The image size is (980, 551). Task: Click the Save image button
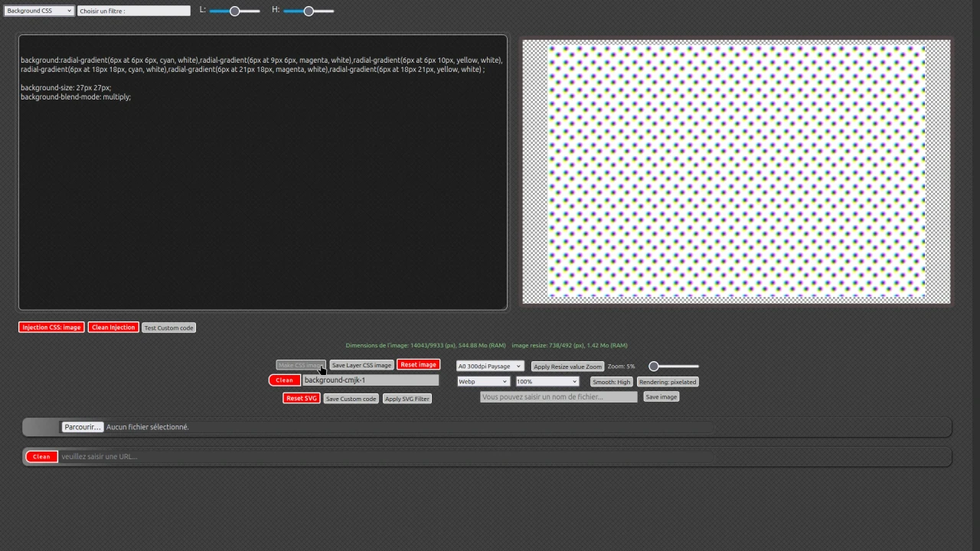[x=660, y=396]
